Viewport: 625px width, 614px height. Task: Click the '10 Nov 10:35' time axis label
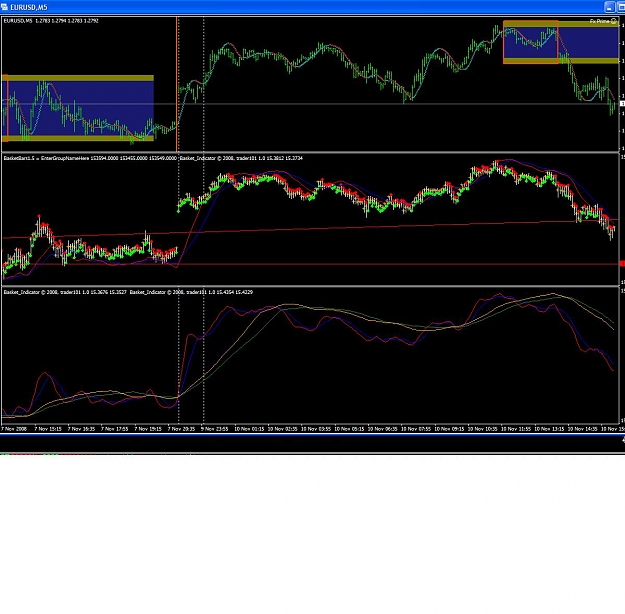coord(482,429)
